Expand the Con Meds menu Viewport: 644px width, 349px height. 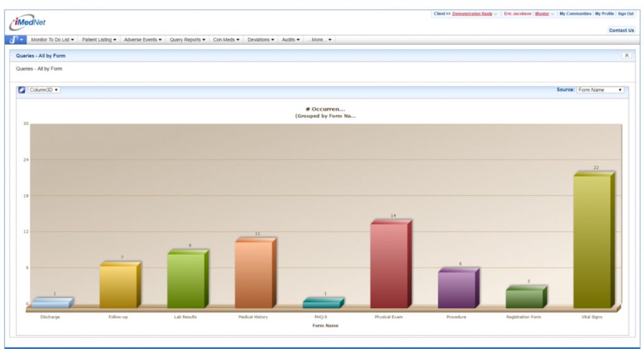coord(226,40)
